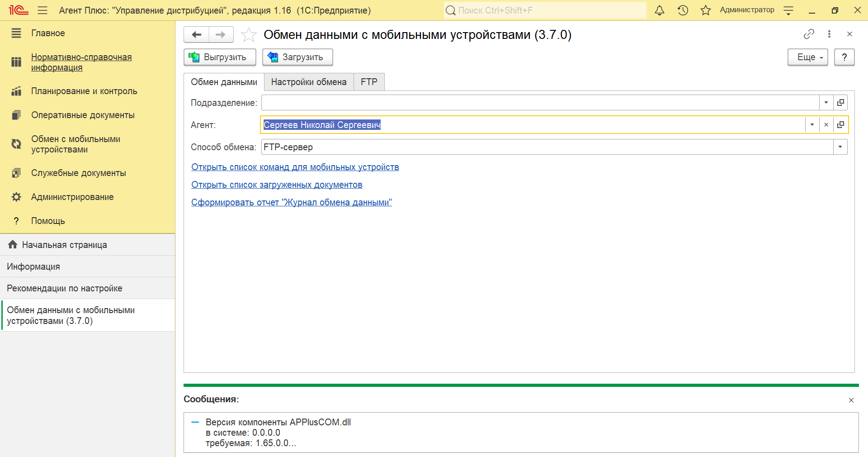Image resolution: width=868 pixels, height=457 pixels.
Task: Open service settings icon next to Администратор
Action: coord(788,10)
